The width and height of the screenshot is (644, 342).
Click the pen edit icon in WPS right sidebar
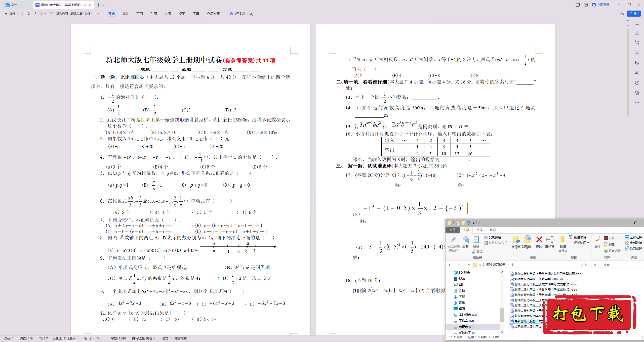(x=637, y=33)
